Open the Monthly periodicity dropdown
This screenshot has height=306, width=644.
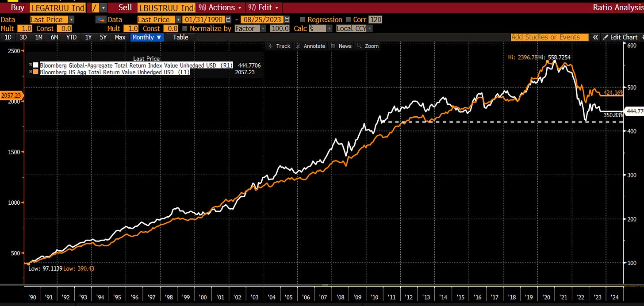(x=147, y=37)
